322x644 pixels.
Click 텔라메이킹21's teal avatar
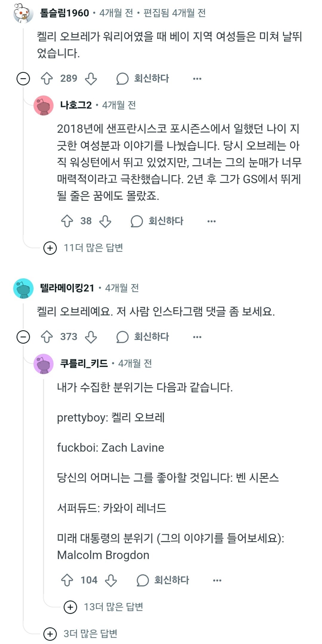point(23,288)
